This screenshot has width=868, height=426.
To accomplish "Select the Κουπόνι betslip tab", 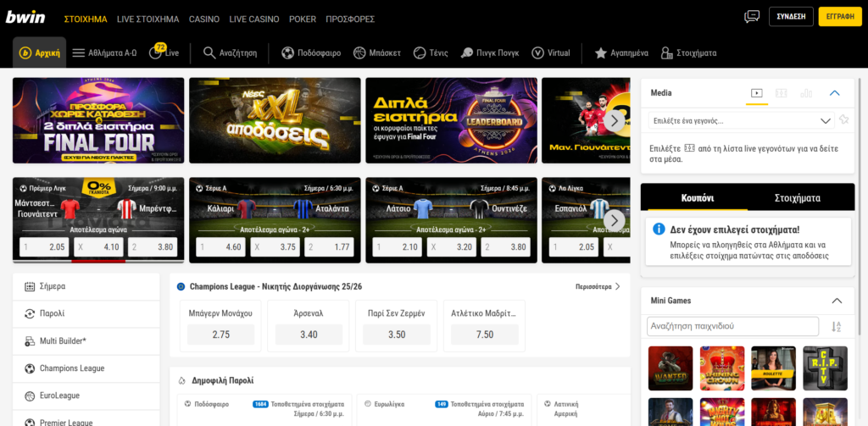I will point(698,197).
